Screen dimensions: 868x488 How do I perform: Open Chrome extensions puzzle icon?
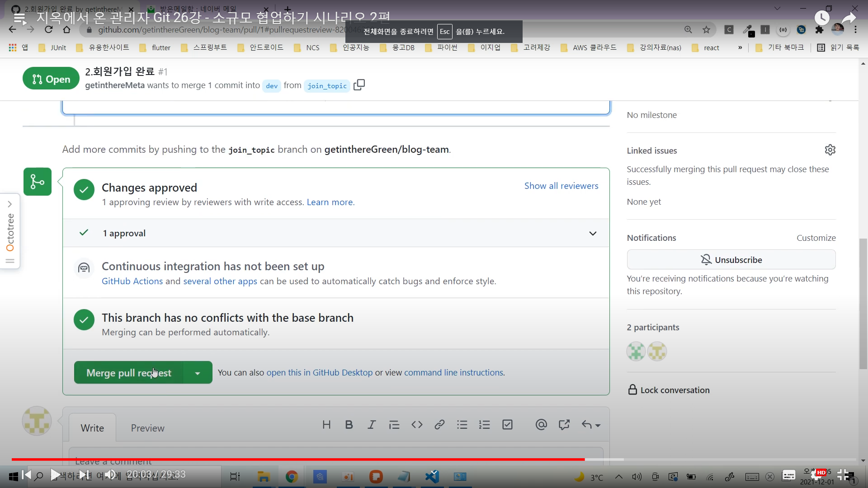[x=819, y=30]
